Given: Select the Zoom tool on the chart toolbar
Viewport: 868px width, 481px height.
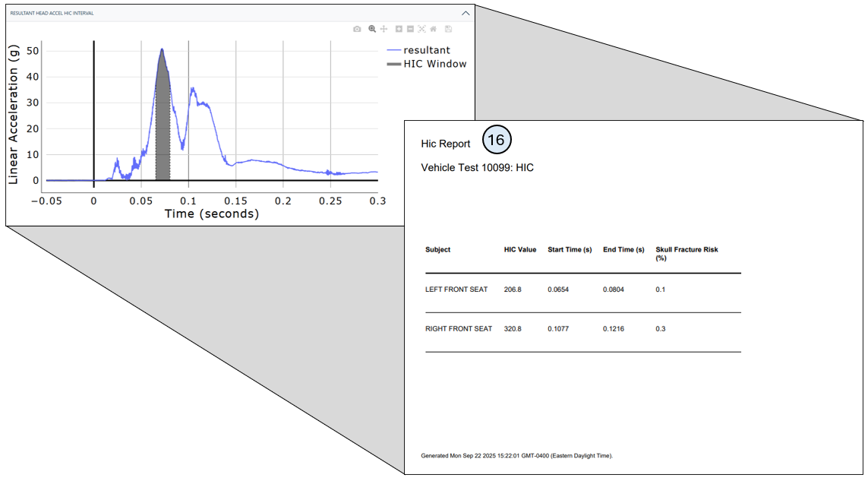Looking at the screenshot, I should (x=372, y=29).
